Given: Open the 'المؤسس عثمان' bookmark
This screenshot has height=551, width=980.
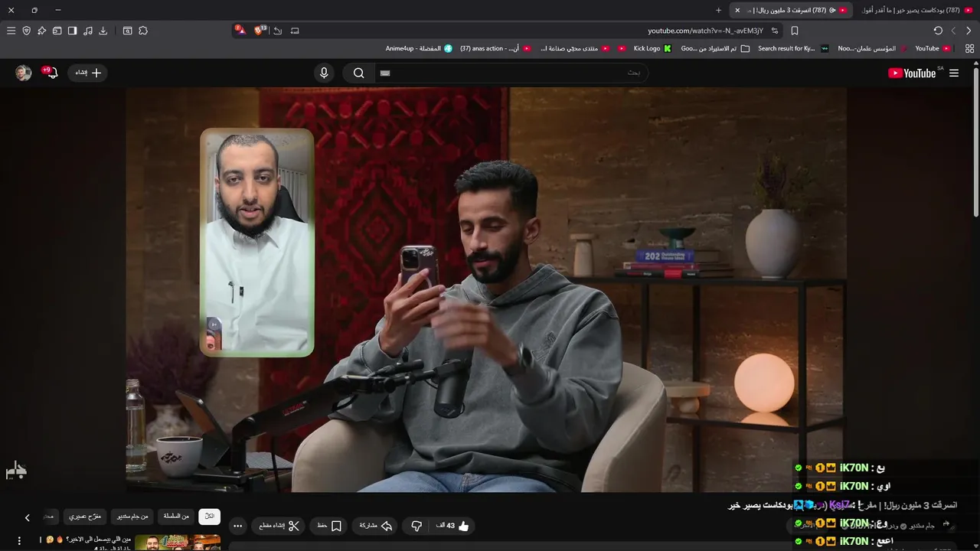Looking at the screenshot, I should (x=872, y=48).
